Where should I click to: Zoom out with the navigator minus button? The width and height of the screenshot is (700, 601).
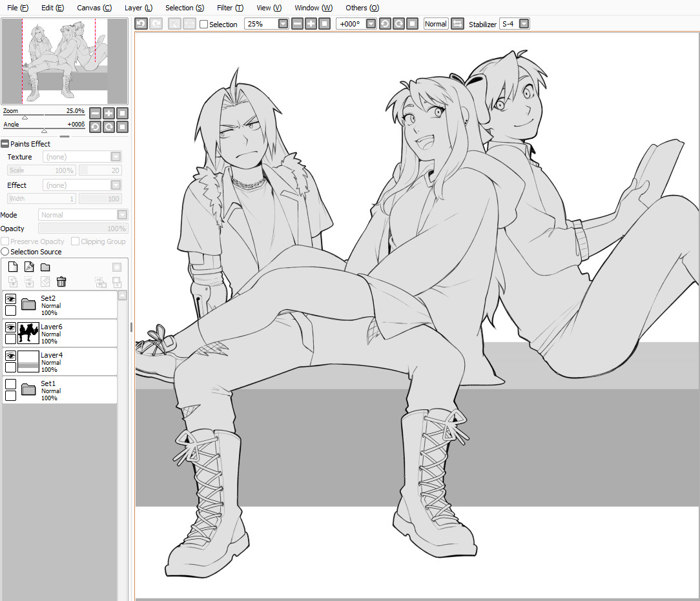point(95,114)
